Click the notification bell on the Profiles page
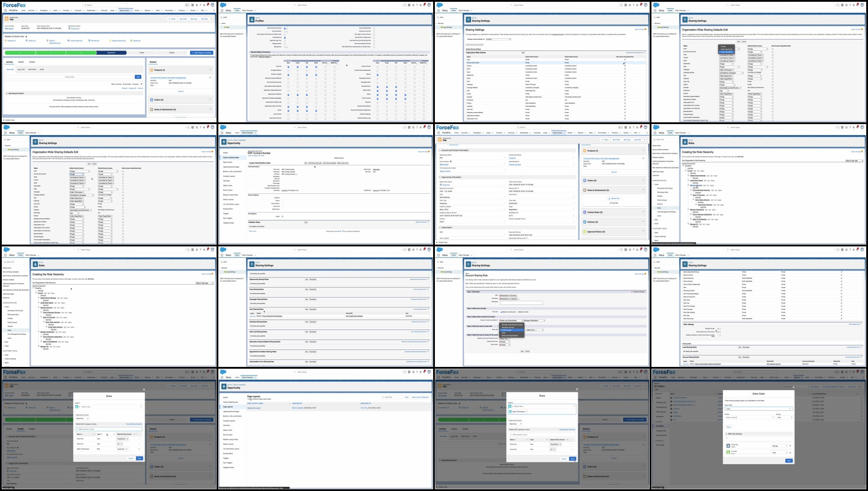 [424, 5]
